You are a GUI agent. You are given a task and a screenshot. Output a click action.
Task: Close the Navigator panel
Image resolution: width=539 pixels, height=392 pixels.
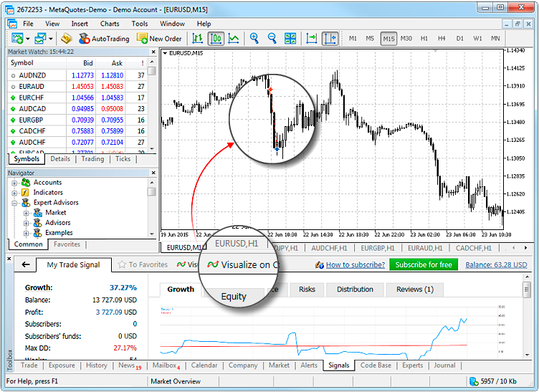153,173
